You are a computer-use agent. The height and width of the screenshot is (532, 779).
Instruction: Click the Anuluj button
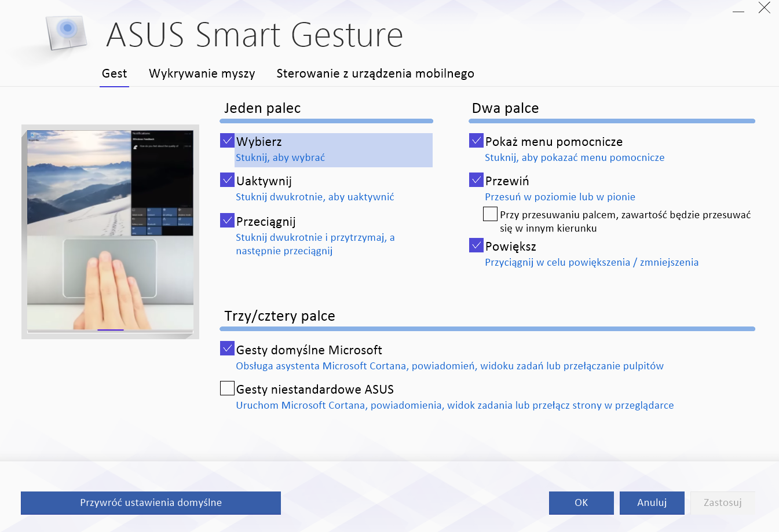[x=652, y=502]
